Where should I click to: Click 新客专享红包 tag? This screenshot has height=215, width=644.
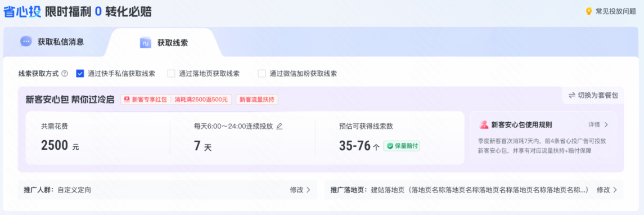pos(146,100)
